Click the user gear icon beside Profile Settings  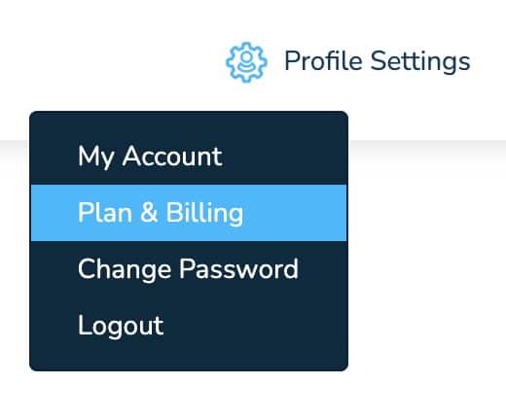point(246,62)
